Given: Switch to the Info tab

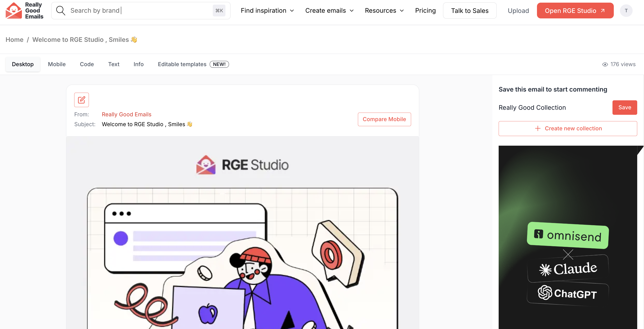Looking at the screenshot, I should pyautogui.click(x=139, y=64).
